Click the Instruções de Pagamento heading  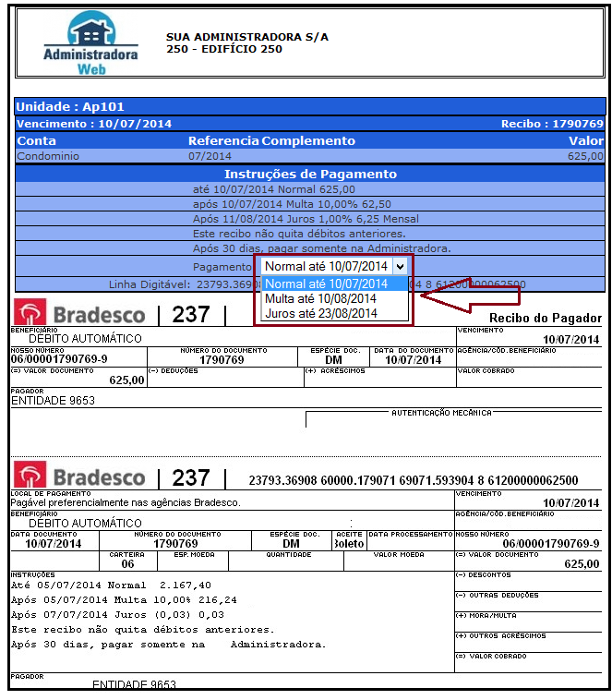pyautogui.click(x=310, y=174)
